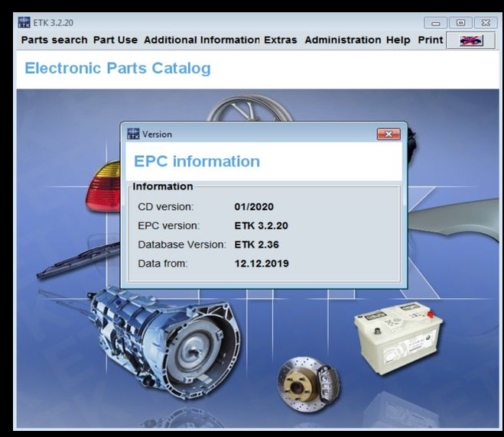Open the Print menu

pos(430,40)
